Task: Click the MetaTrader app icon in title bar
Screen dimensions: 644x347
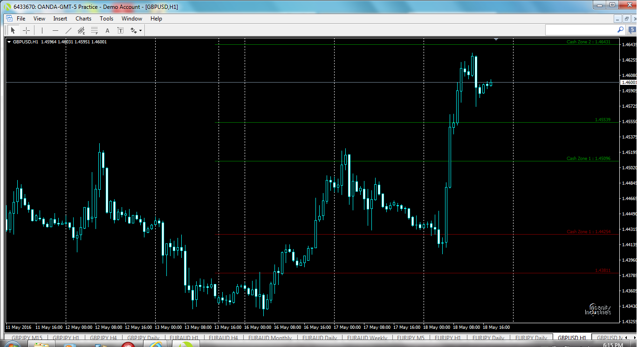Action: (x=7, y=7)
